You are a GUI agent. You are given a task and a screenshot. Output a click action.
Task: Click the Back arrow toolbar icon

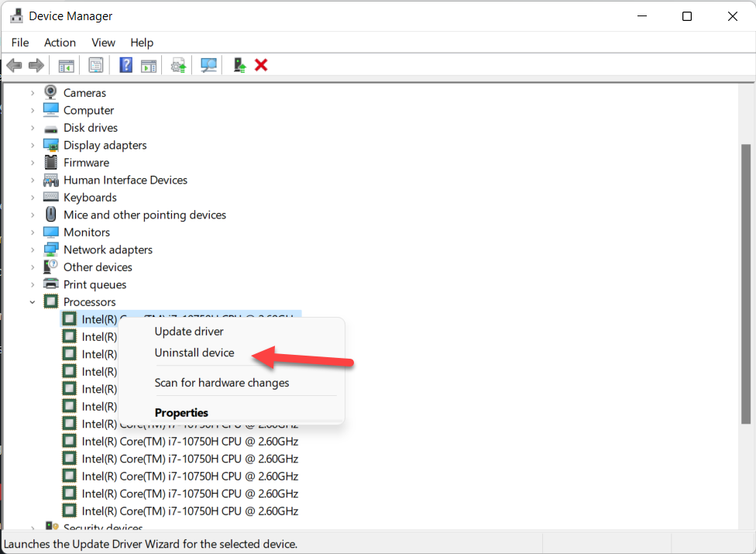14,65
